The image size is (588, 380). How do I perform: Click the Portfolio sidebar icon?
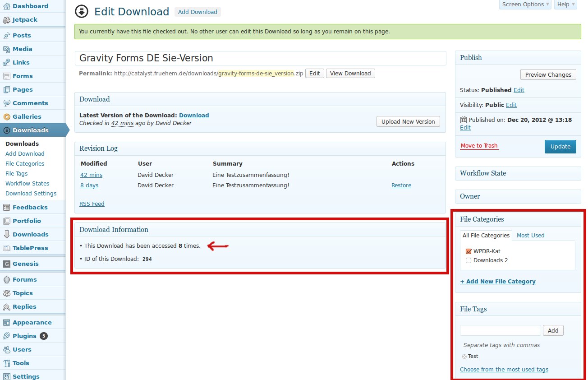click(7, 221)
